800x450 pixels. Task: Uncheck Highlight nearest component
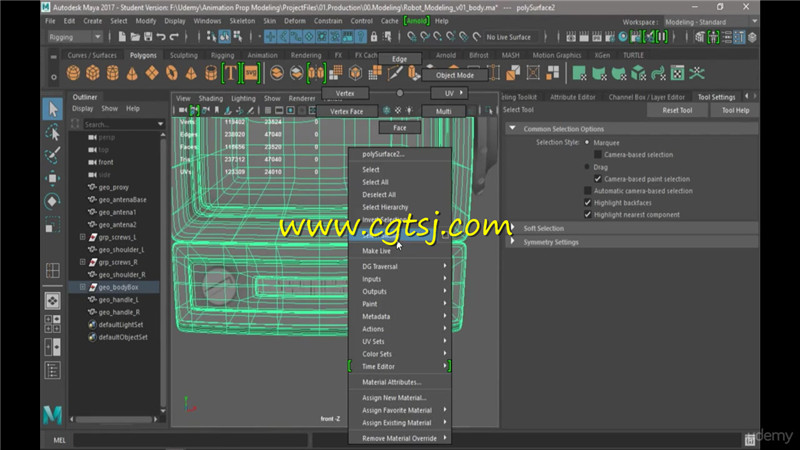pos(588,215)
